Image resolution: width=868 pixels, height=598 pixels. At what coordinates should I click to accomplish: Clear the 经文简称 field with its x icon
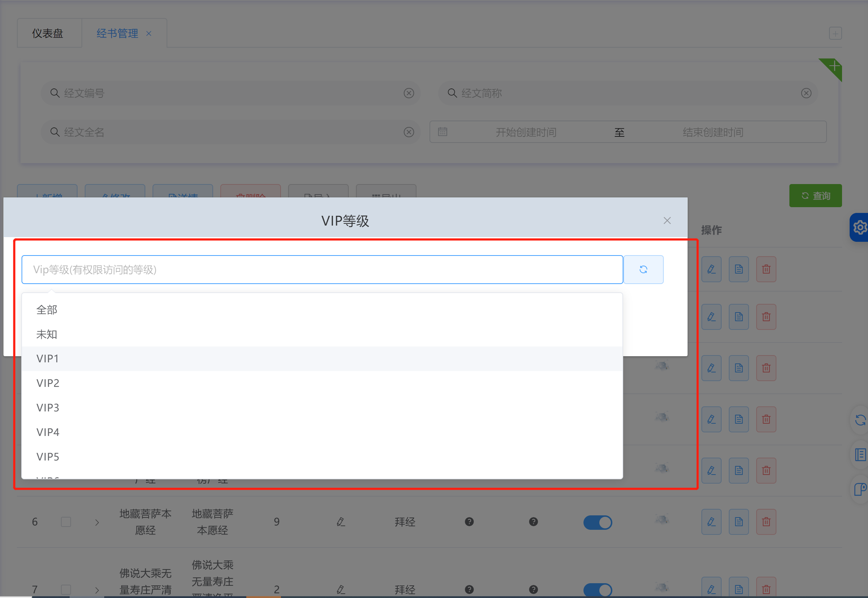pyautogui.click(x=806, y=93)
